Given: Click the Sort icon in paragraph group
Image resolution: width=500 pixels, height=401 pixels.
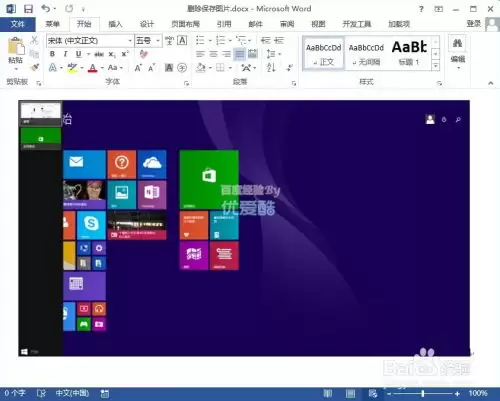Looking at the screenshot, I should (x=271, y=68).
